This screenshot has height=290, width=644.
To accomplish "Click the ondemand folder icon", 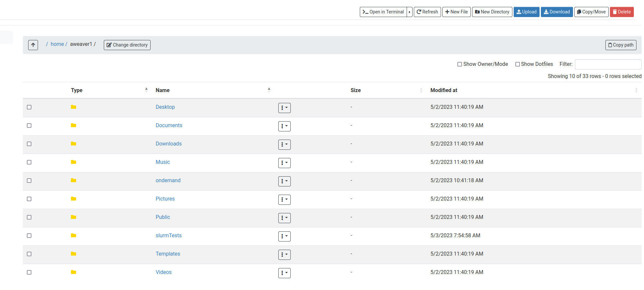I will tap(73, 180).
